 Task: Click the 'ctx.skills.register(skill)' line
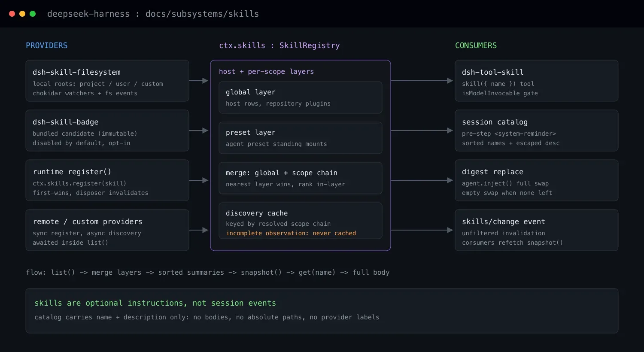coord(79,183)
